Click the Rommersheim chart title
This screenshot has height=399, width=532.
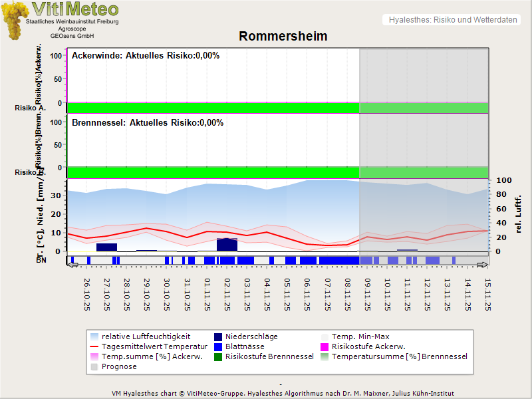pyautogui.click(x=283, y=37)
